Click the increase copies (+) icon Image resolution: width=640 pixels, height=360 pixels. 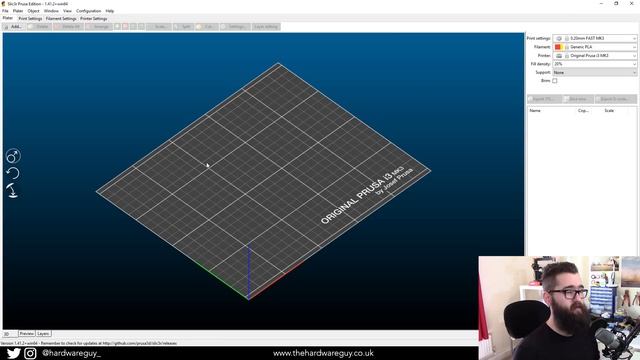(118, 27)
